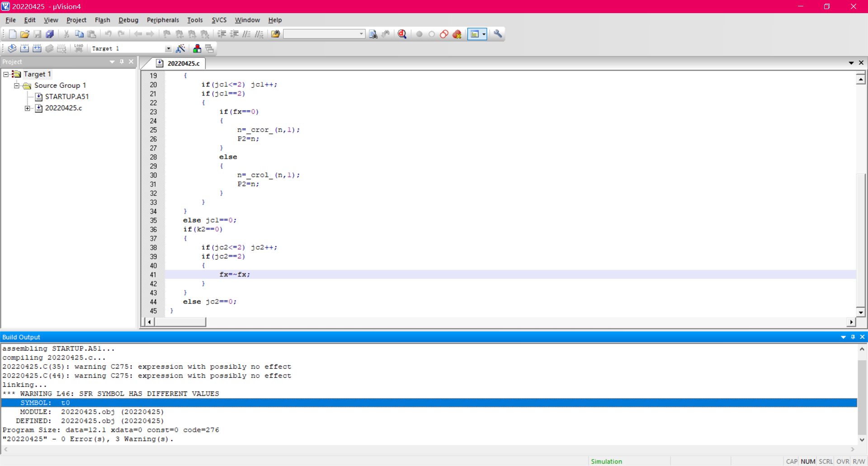868x466 pixels.
Task: Undo the last edit
Action: 108,34
